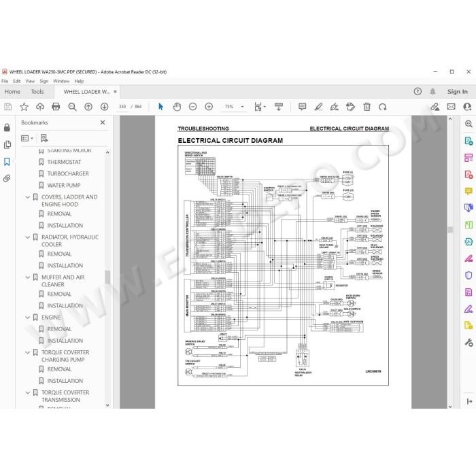
Task: Open the security lock panel icon
Action: pyautogui.click(x=7, y=128)
